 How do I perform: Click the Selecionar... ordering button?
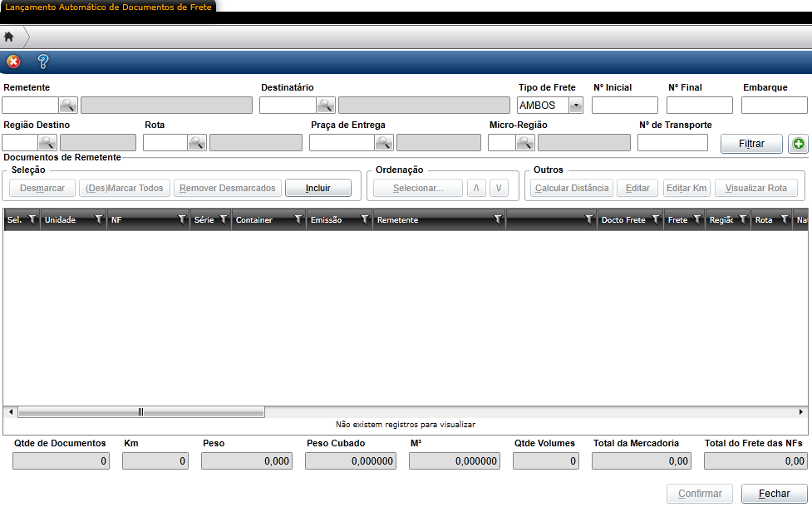[x=418, y=188]
